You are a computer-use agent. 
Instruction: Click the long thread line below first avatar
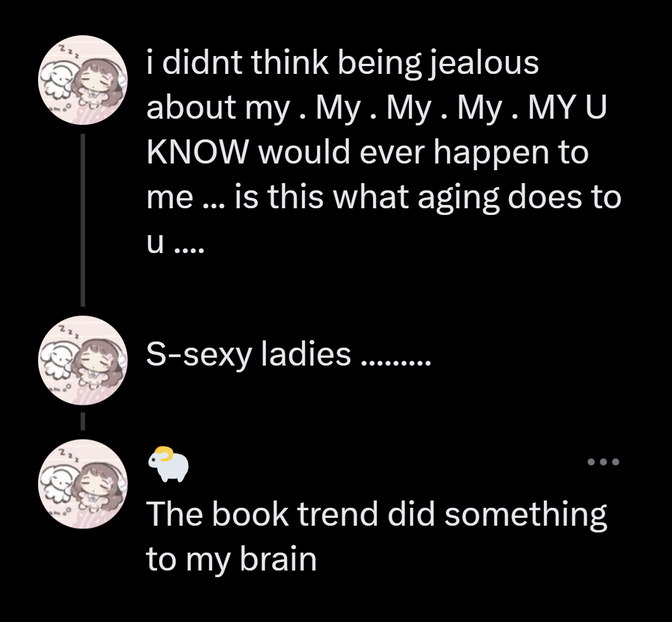[82, 219]
